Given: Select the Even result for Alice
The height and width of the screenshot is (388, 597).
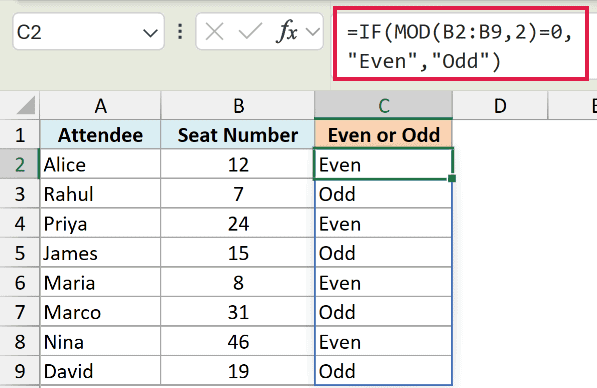Looking at the screenshot, I should [x=383, y=164].
